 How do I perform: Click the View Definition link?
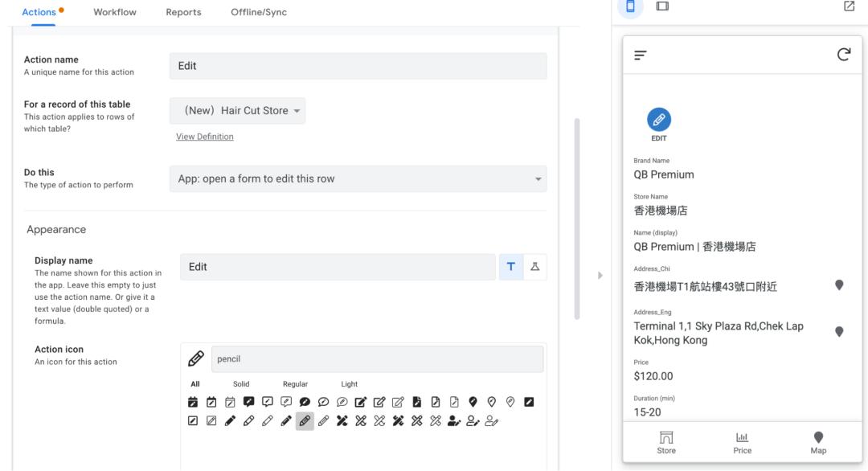(x=203, y=136)
